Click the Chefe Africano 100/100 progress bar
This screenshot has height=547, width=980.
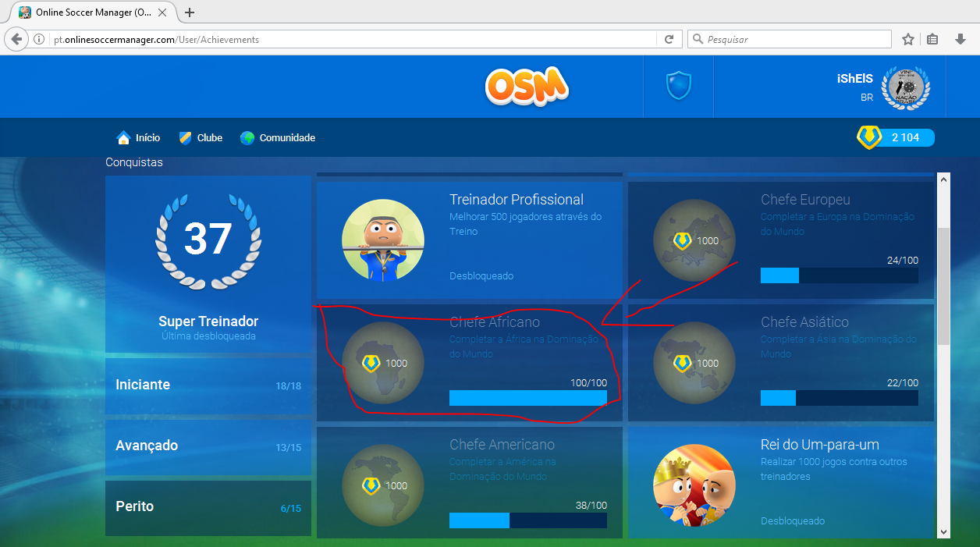click(x=528, y=398)
